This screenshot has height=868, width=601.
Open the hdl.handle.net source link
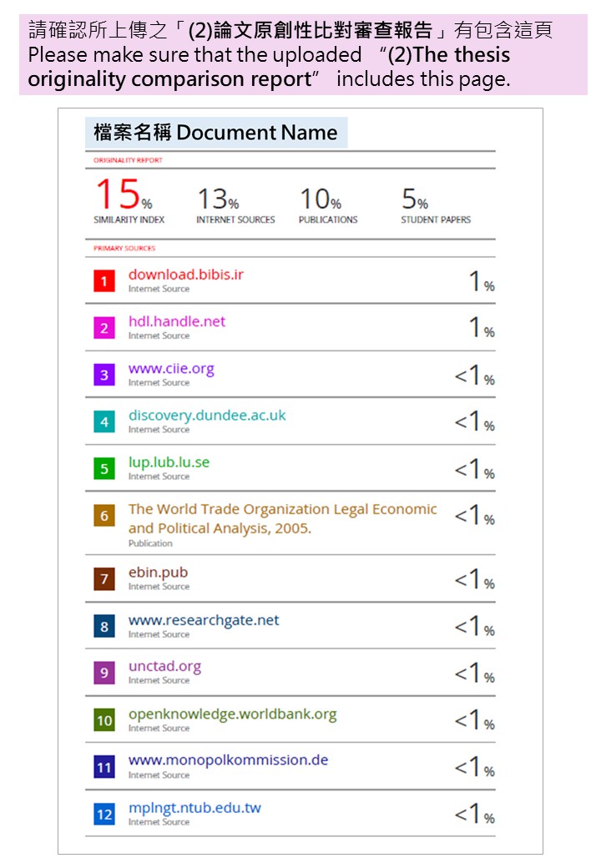point(176,321)
